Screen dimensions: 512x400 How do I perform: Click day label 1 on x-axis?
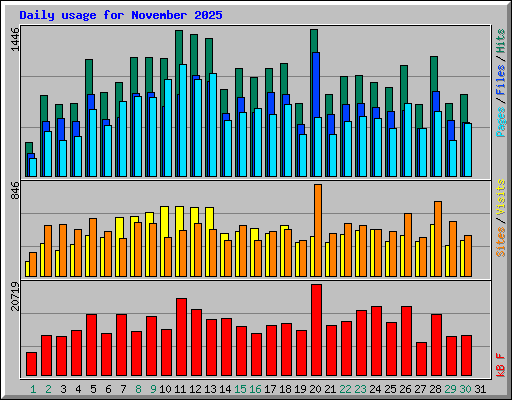[x=33, y=389]
